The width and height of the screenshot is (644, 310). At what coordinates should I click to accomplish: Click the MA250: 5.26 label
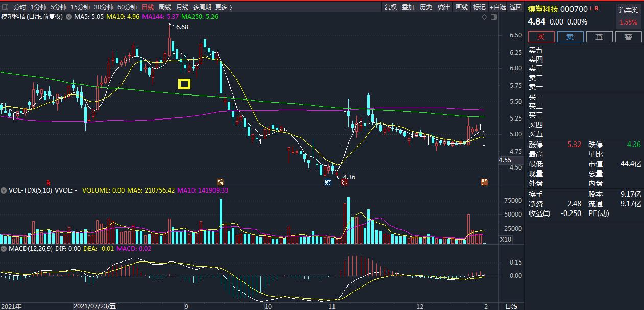(x=200, y=17)
